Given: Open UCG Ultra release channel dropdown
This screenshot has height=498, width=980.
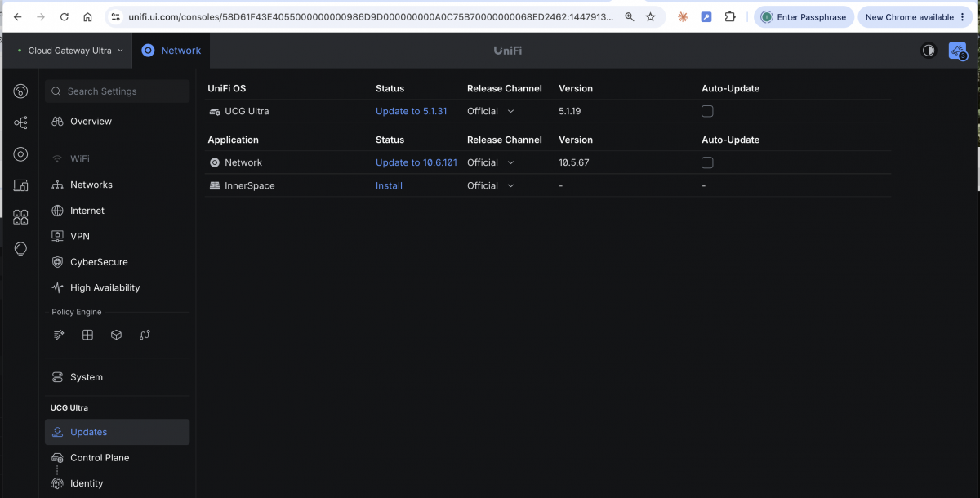Looking at the screenshot, I should (491, 111).
